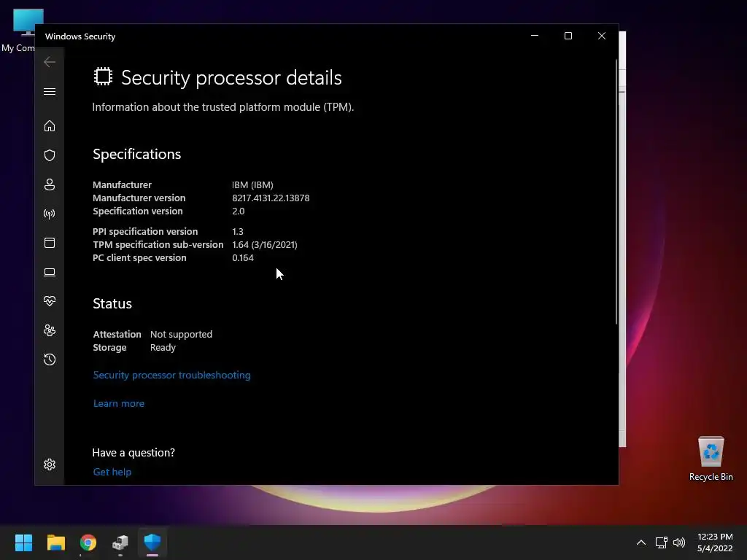Select the PC client spec version 0.164

[x=242, y=257]
